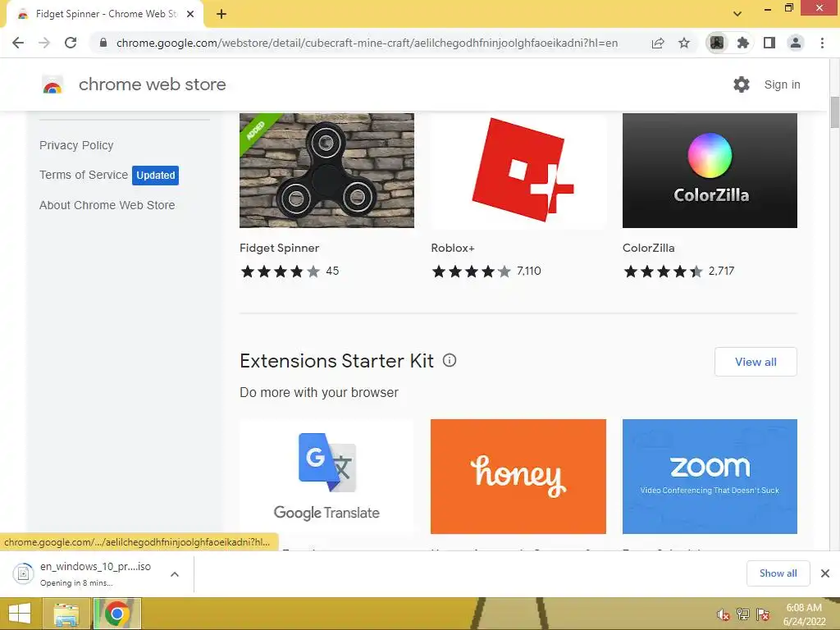Open Fidget Spinner extension thumbnail

tap(326, 171)
